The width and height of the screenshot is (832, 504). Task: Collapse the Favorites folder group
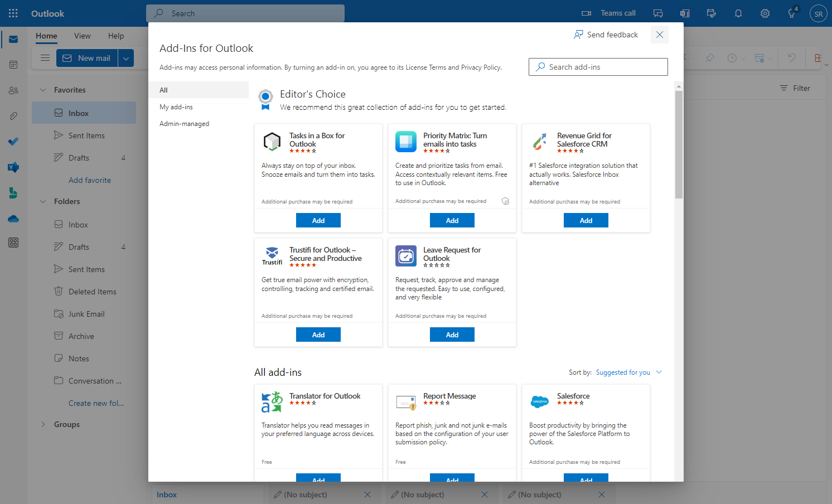point(43,90)
